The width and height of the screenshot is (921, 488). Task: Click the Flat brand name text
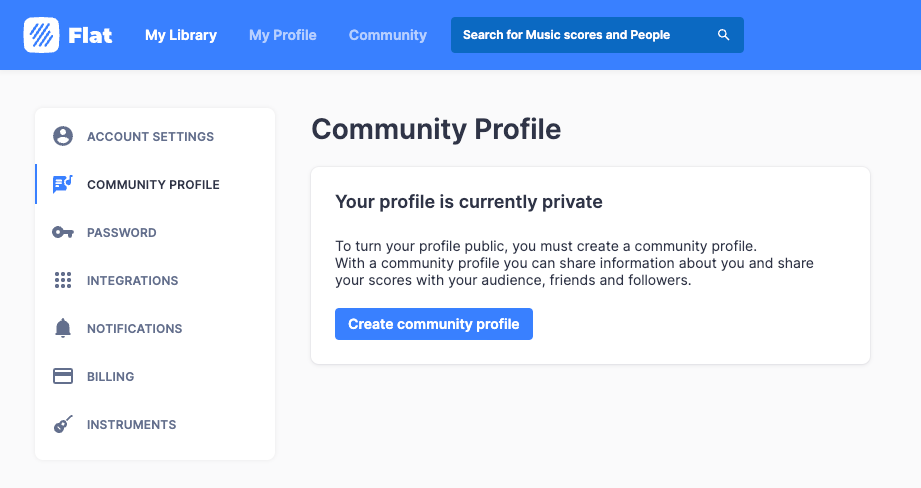90,36
